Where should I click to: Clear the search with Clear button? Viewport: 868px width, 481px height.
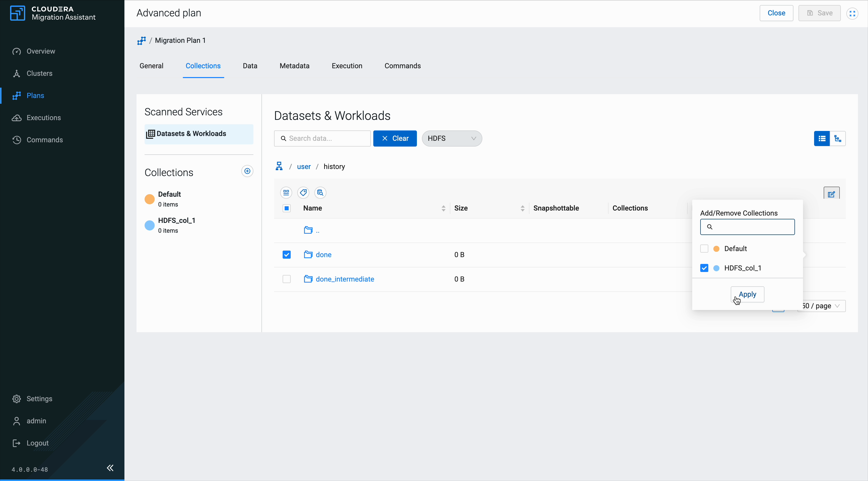tap(395, 139)
